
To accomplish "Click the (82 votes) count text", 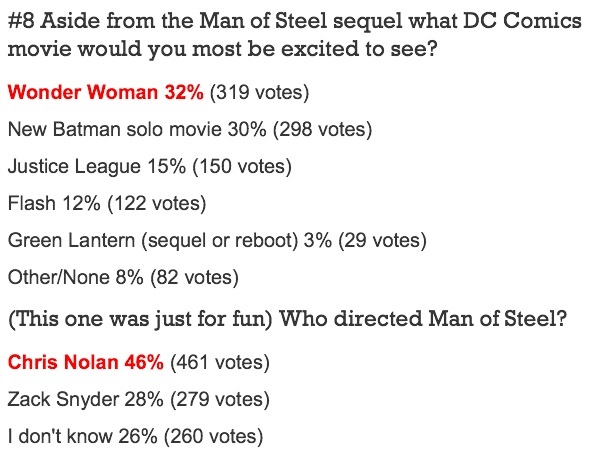I will pyautogui.click(x=195, y=277).
